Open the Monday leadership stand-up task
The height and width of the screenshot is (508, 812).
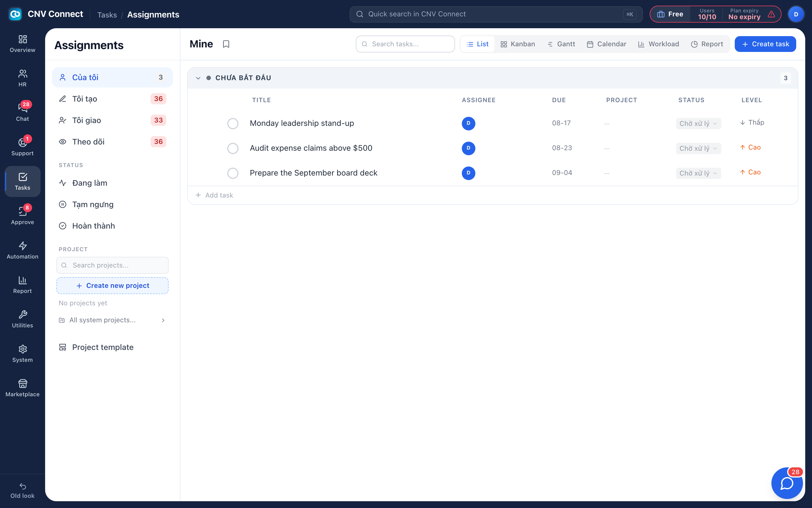[302, 123]
